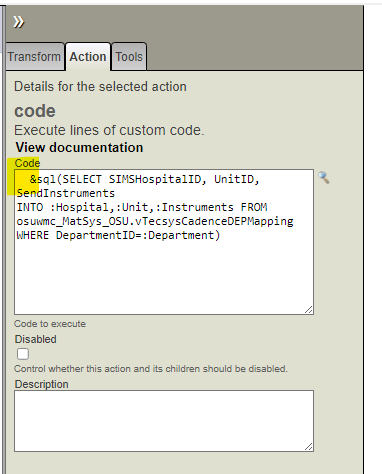Open the View documentation link
This screenshot has width=382, height=474.
79,147
